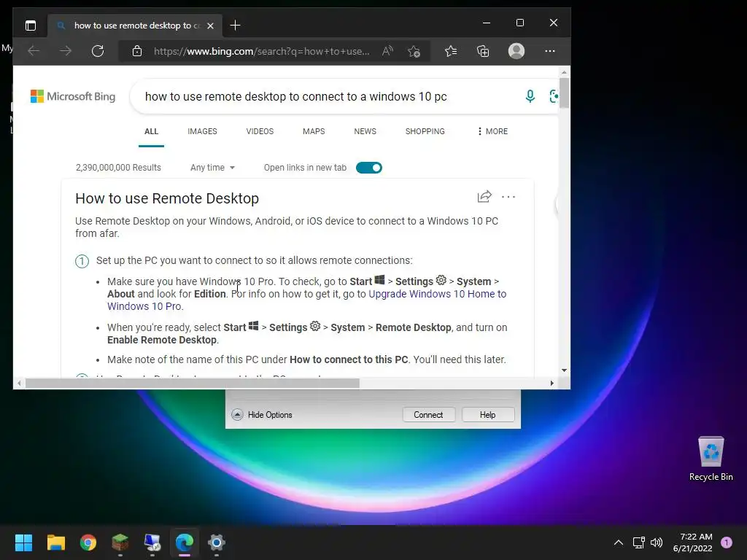The image size is (747, 560).
Task: Switch to Remote Desktop Connection taskbar icon
Action: (152, 542)
